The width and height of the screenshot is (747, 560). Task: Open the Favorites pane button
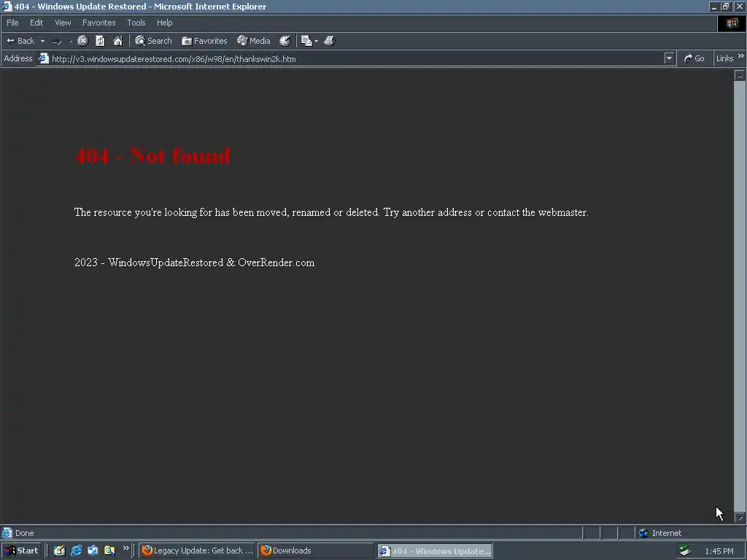tap(204, 41)
